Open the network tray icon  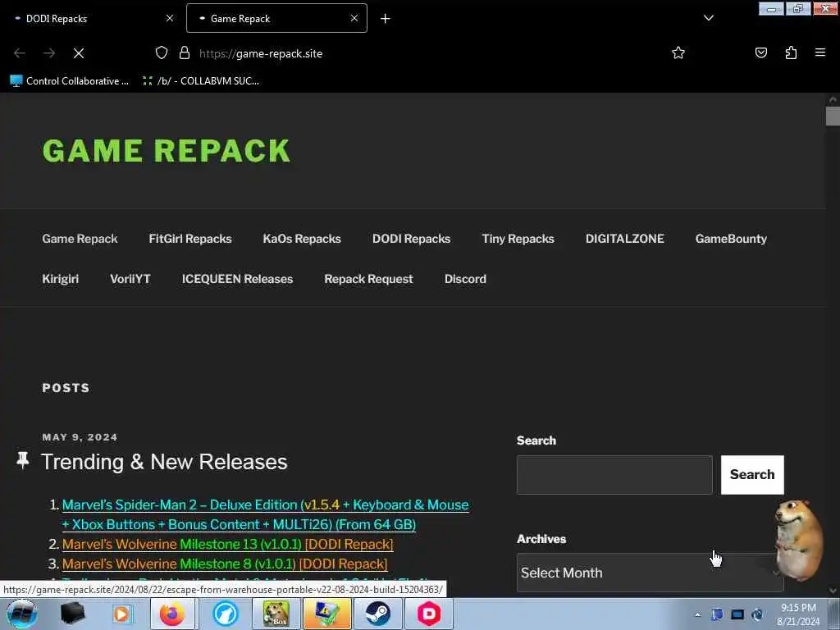tap(737, 614)
